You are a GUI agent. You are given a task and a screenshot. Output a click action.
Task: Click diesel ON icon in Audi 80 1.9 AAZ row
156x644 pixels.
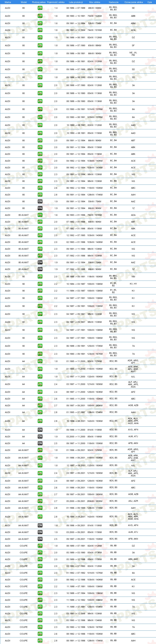(40, 201)
